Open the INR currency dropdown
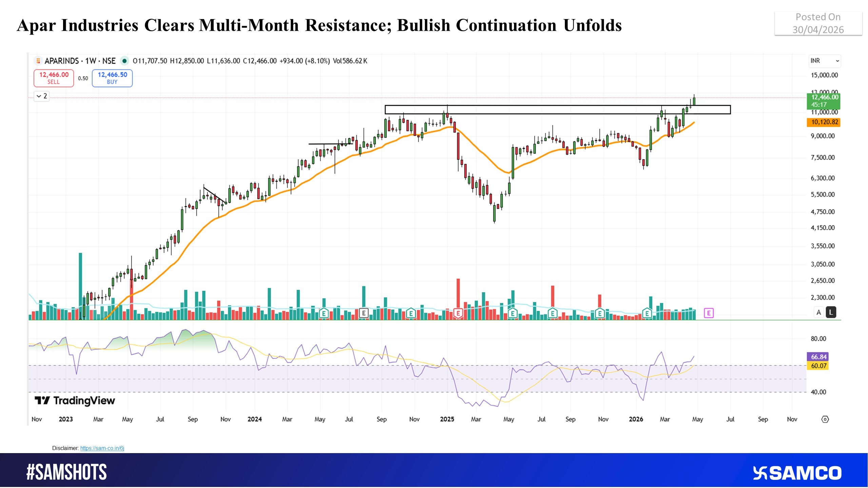 [x=825, y=61]
